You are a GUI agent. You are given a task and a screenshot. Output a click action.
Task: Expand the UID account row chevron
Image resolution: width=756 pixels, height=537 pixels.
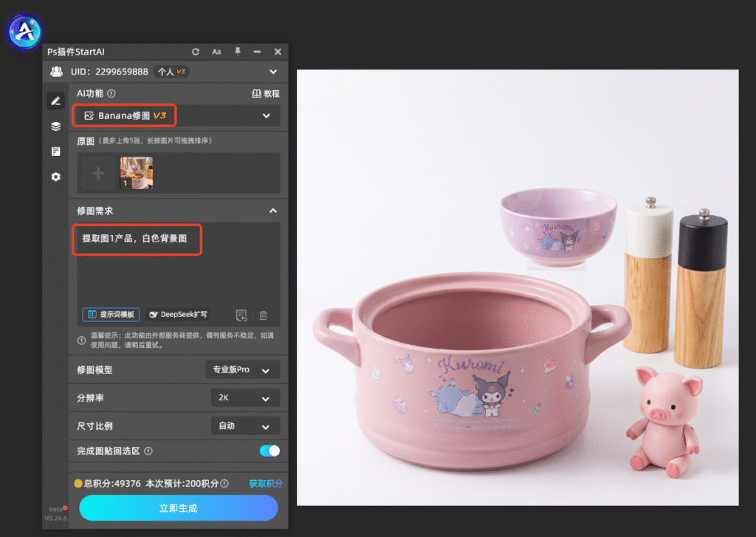[273, 72]
